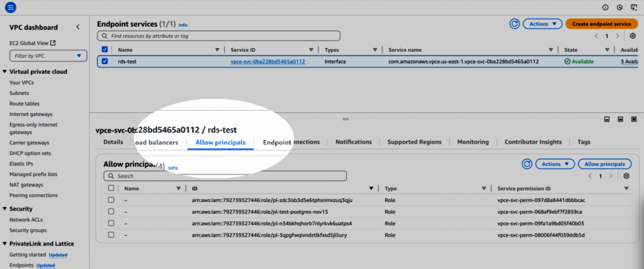Click the Create endpoint service button
This screenshot has width=644, height=269.
point(601,24)
